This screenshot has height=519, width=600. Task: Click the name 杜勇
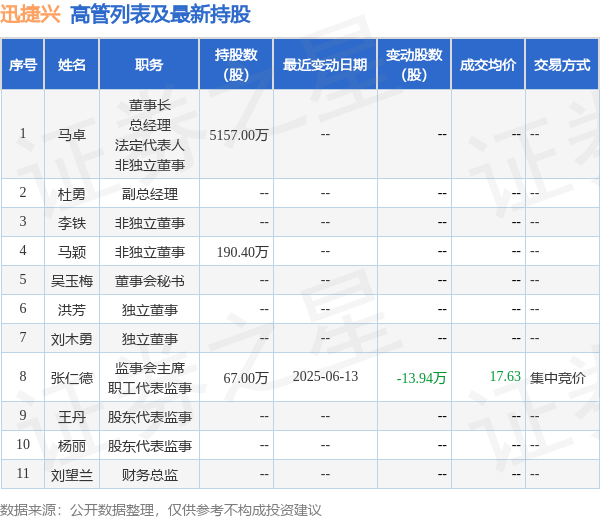pos(72,194)
